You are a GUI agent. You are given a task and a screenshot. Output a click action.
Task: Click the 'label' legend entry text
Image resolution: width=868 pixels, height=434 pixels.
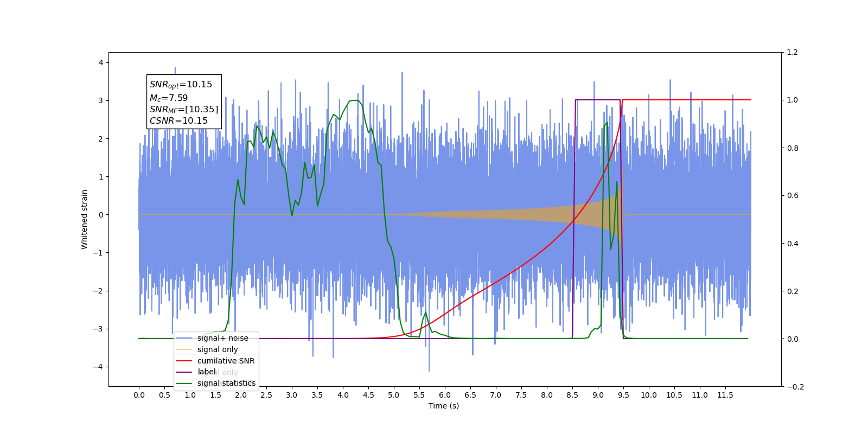tap(207, 372)
